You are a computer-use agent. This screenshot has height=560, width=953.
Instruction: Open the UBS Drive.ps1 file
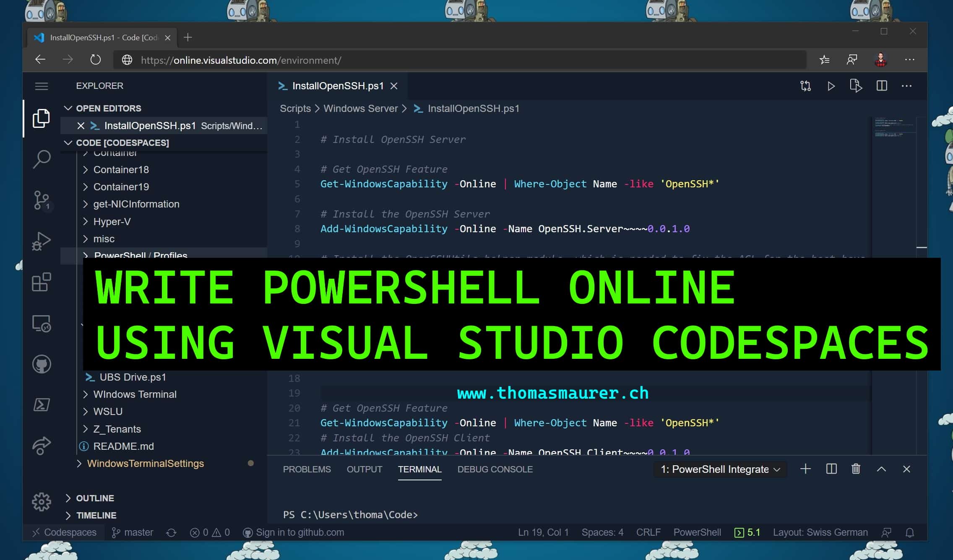click(133, 377)
